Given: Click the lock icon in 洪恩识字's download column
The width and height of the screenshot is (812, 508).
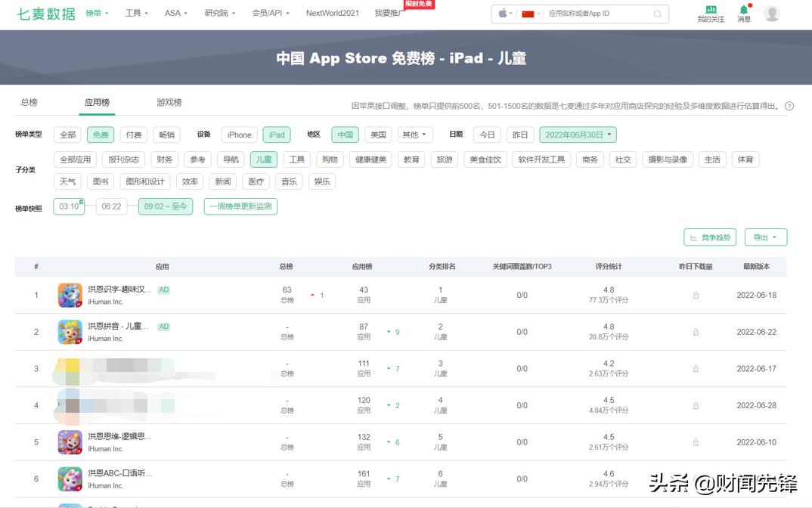Looking at the screenshot, I should coord(695,295).
